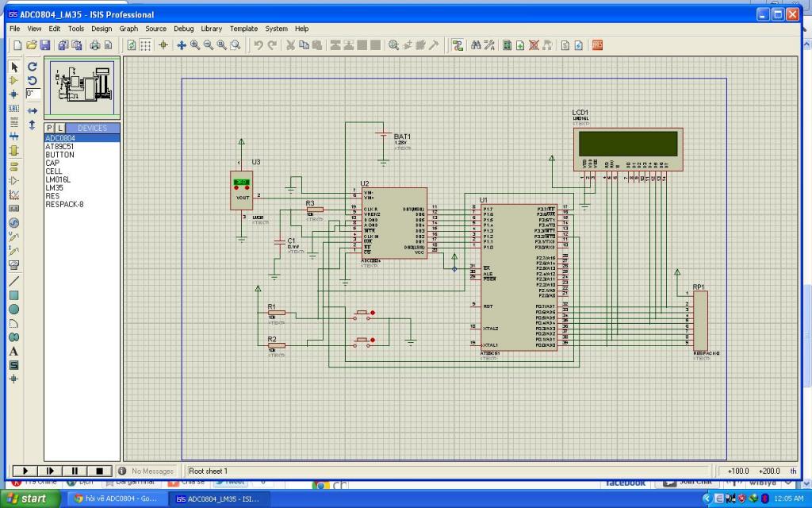Open the Library menu
812x508 pixels.
pos(211,29)
